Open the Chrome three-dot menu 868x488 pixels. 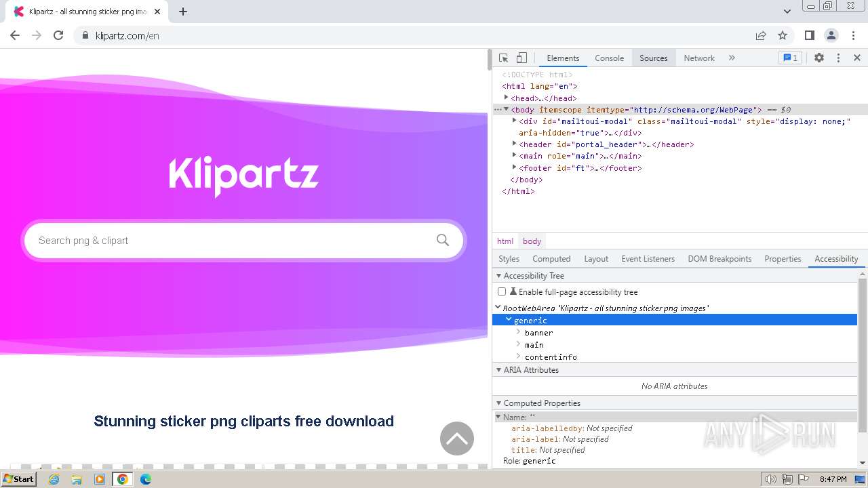(x=853, y=35)
